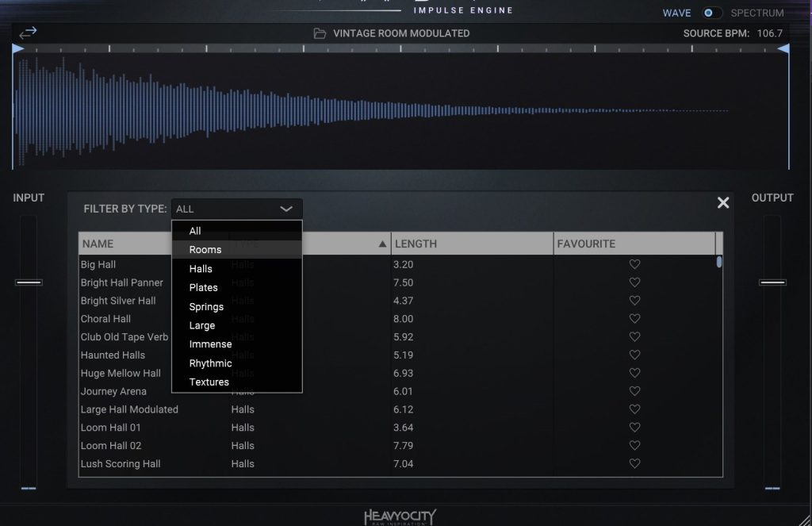Toggle the Wave/Spectrum display switch
Viewport: 812px width, 526px height.
tap(712, 13)
